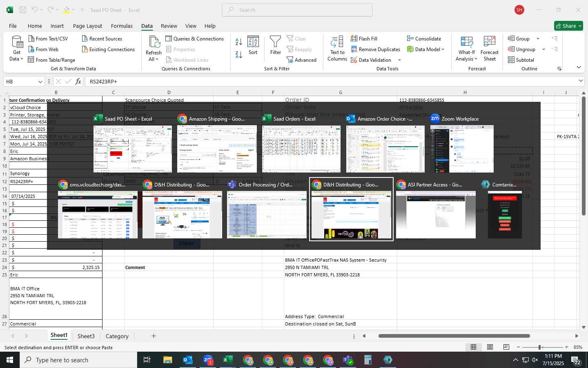The height and width of the screenshot is (368, 588).
Task: Import data From Web
Action: click(x=43, y=49)
